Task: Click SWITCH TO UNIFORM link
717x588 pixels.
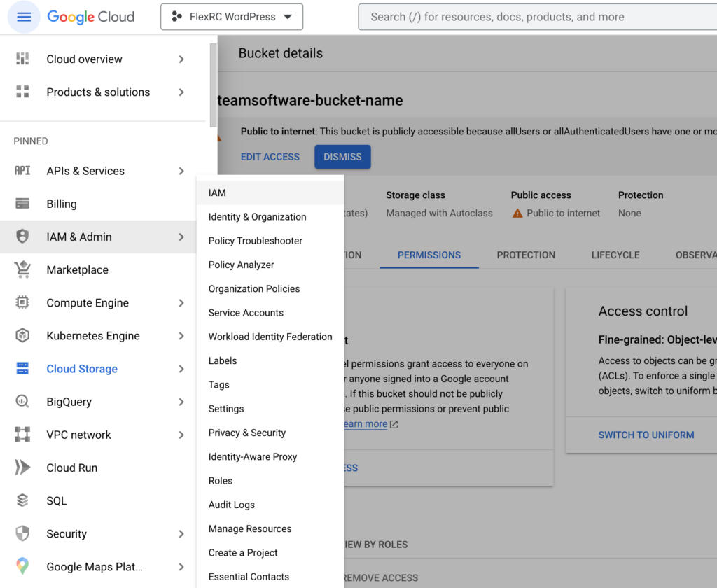Action: click(x=646, y=435)
